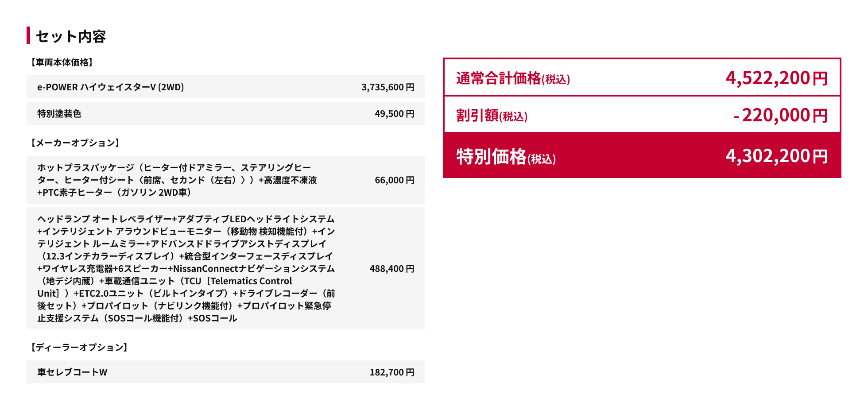This screenshot has width=868, height=410.
Task: Click the 3,735,600円 vehicle price
Action: [x=387, y=87]
